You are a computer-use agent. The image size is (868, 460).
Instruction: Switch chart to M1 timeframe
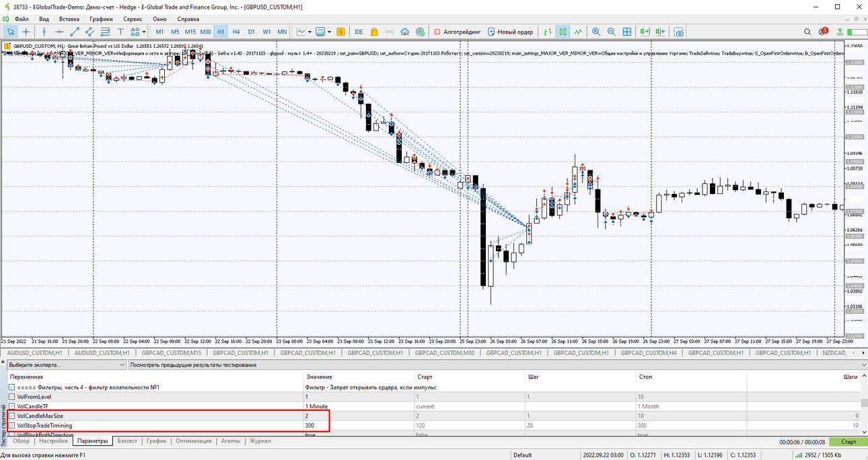(x=159, y=32)
